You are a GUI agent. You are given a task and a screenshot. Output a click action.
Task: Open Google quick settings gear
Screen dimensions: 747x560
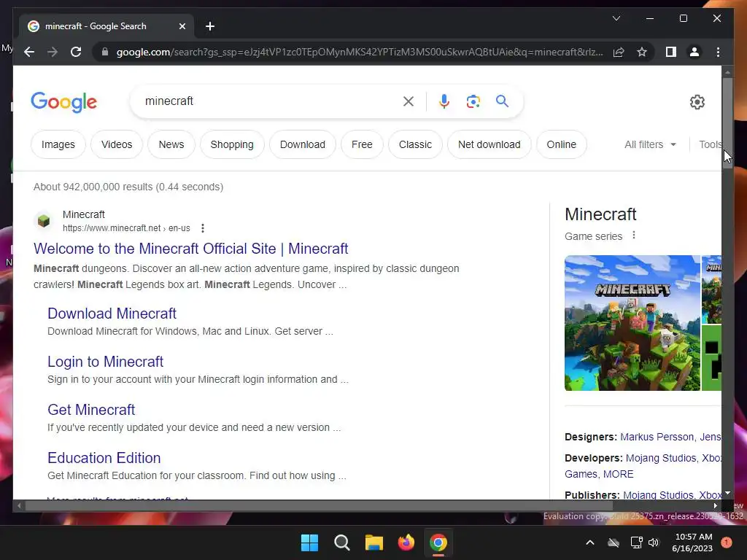tap(697, 102)
